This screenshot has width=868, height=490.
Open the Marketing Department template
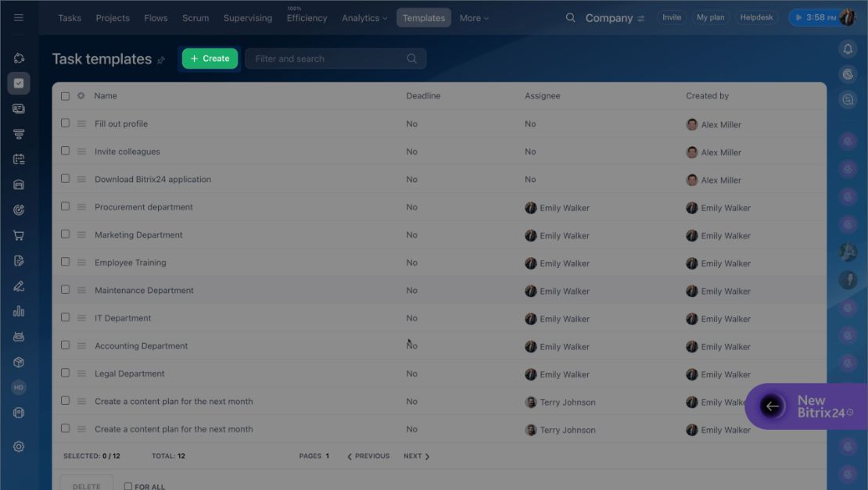point(138,235)
